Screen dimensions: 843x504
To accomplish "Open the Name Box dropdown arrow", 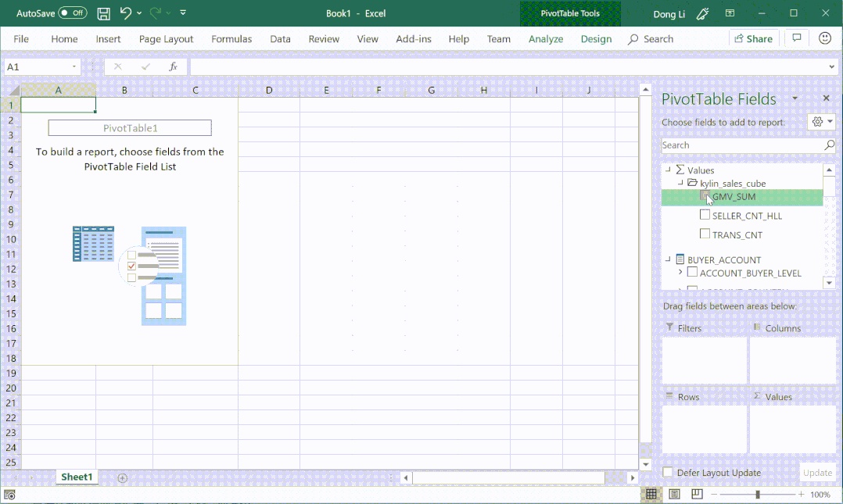I will 74,66.
